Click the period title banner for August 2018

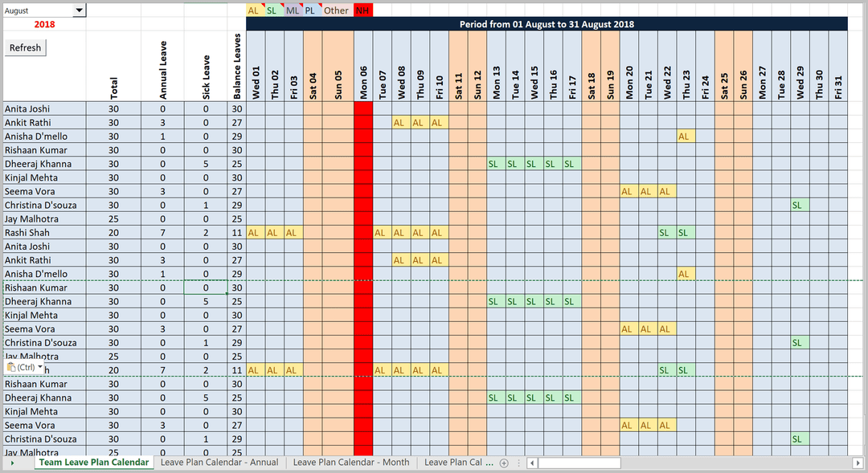coord(547,24)
